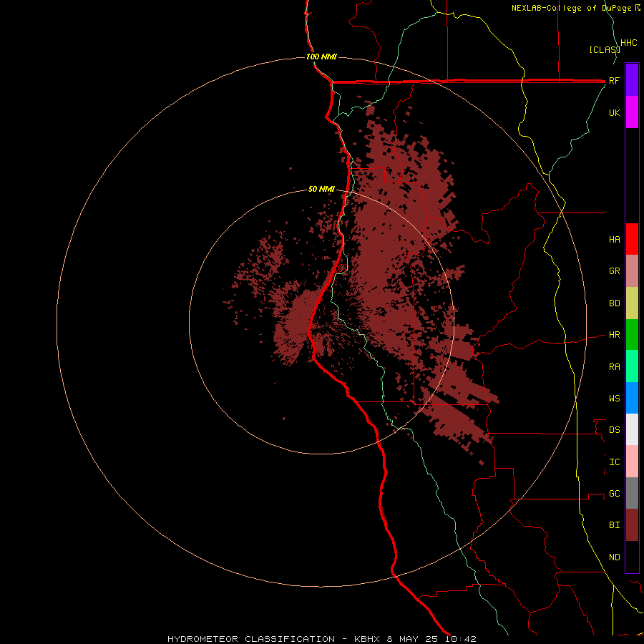Click the HR legend label
Viewport: 644px width, 644px height.
[x=614, y=335]
